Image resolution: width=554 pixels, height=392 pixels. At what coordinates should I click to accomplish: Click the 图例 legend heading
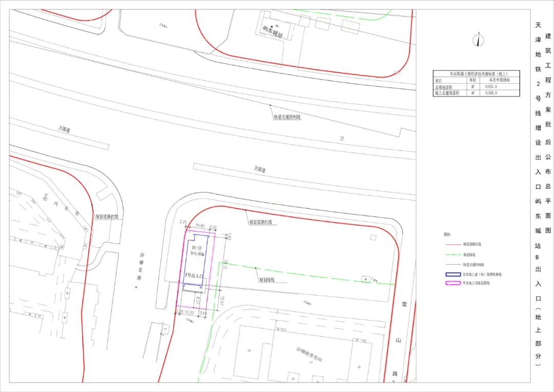447,234
